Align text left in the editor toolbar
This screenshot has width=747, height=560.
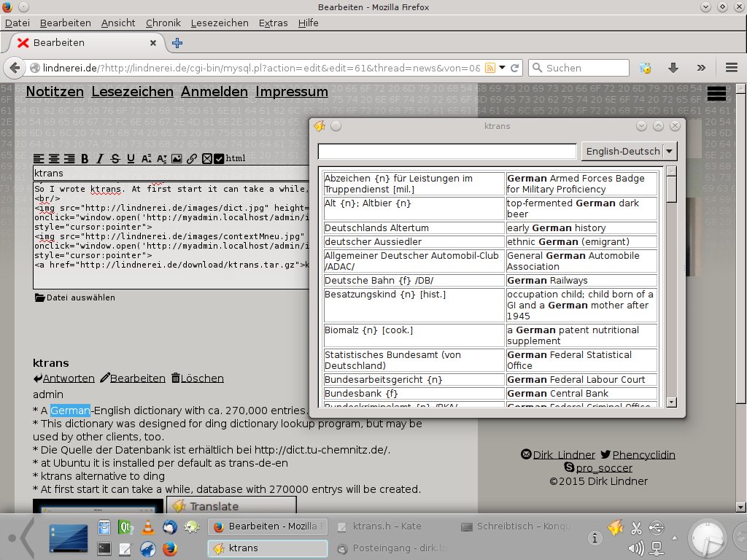coord(39,159)
